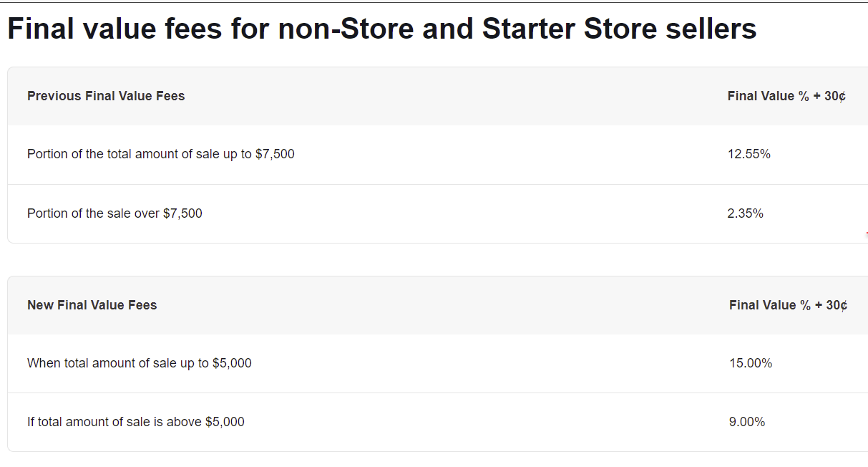Click the $7,500 amount in the "up to" row
Viewport: 868px width, 467px height.
coord(275,154)
